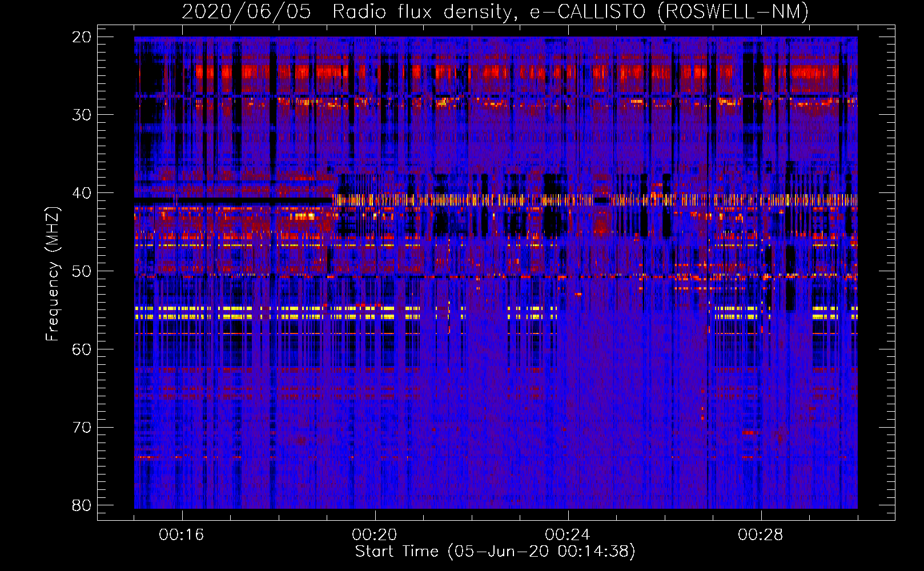This screenshot has height=571, width=924.
Task: Click the frequency tick label '20'
Action: [82, 37]
